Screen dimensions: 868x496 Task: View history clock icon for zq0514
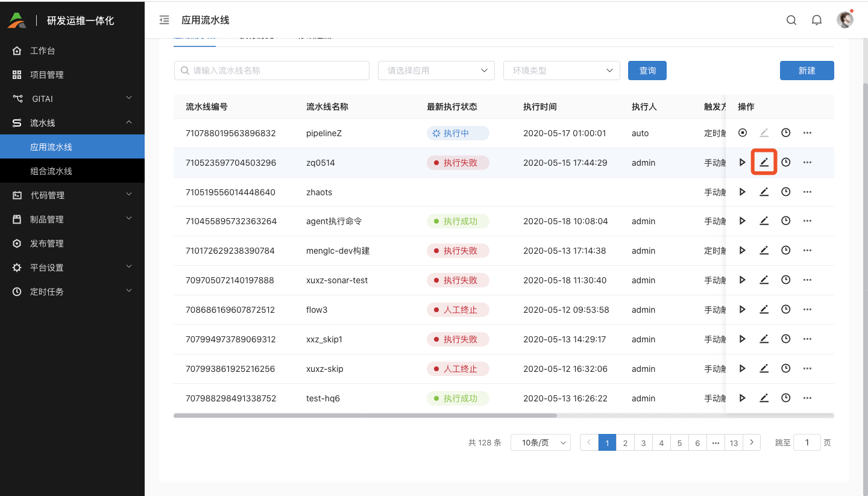point(786,162)
